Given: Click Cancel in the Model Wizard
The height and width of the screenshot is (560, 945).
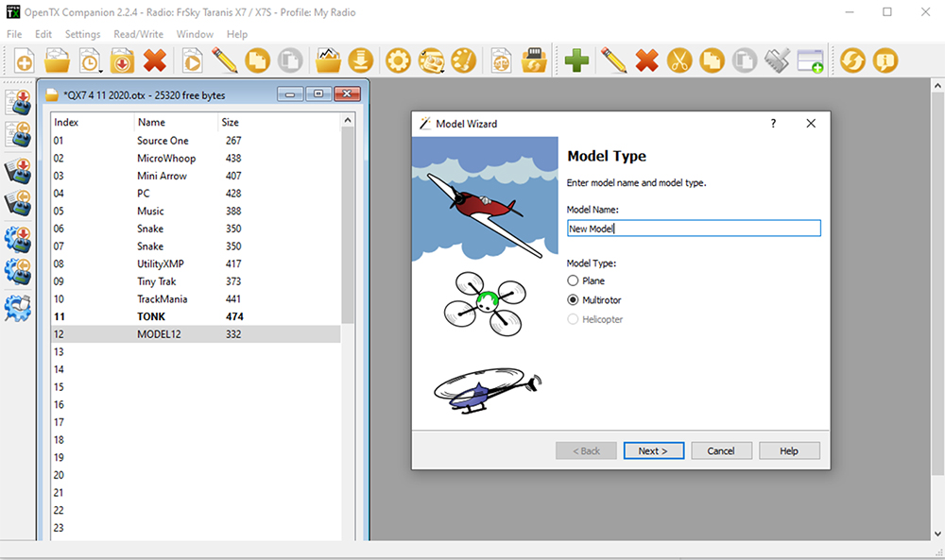Looking at the screenshot, I should pyautogui.click(x=721, y=451).
